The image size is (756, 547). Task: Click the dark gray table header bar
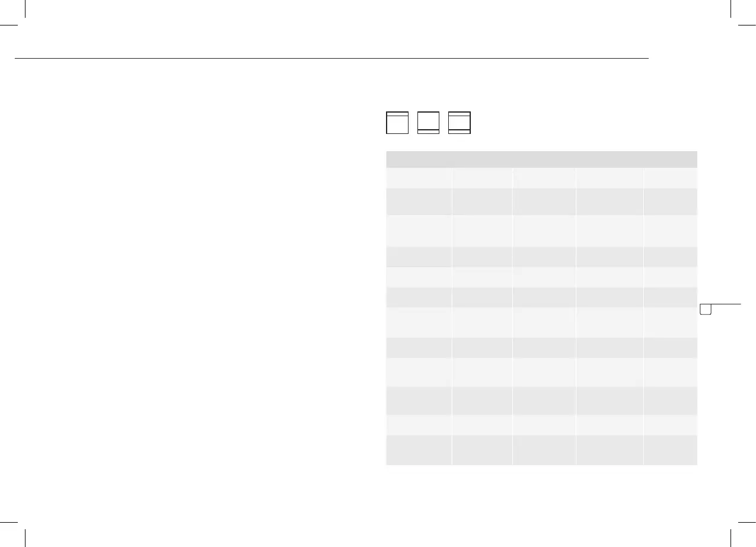point(541,159)
